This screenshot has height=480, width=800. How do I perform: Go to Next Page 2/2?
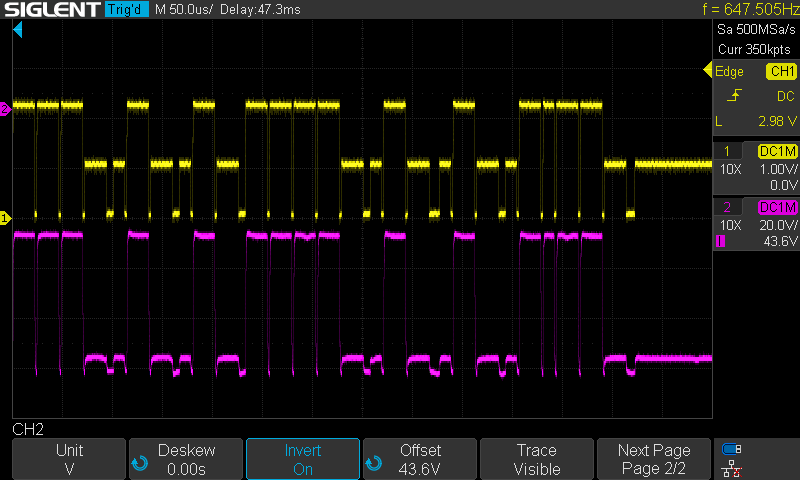[x=654, y=459]
